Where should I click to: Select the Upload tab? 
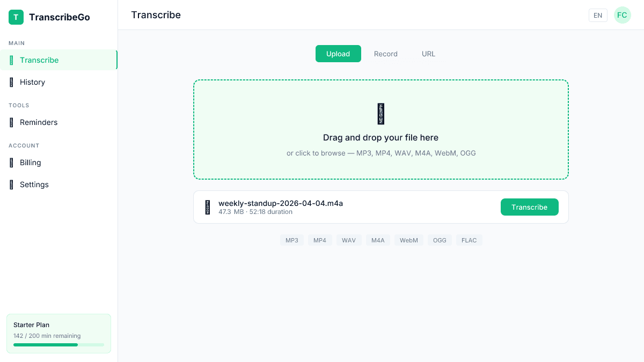[x=338, y=54]
